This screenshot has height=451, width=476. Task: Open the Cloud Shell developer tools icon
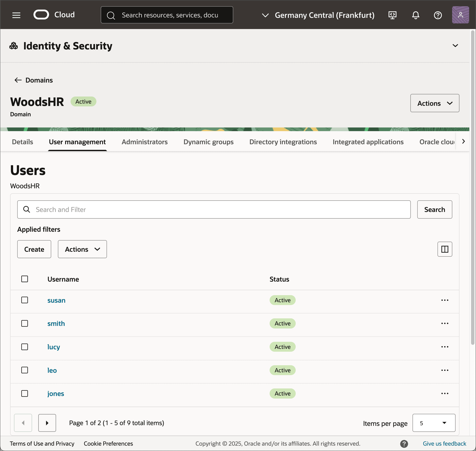point(392,15)
